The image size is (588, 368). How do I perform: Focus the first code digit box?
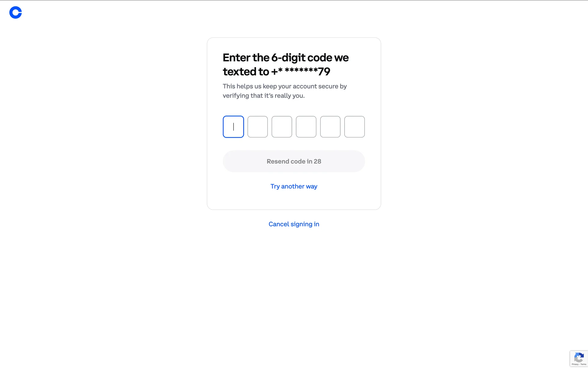click(x=233, y=127)
